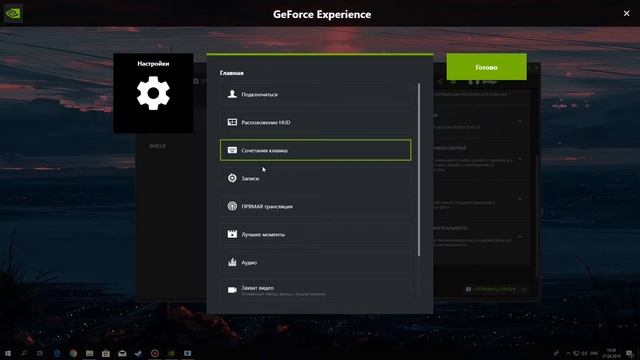Open Microsoft Store from the taskbar
The height and width of the screenshot is (360, 640).
tap(106, 353)
